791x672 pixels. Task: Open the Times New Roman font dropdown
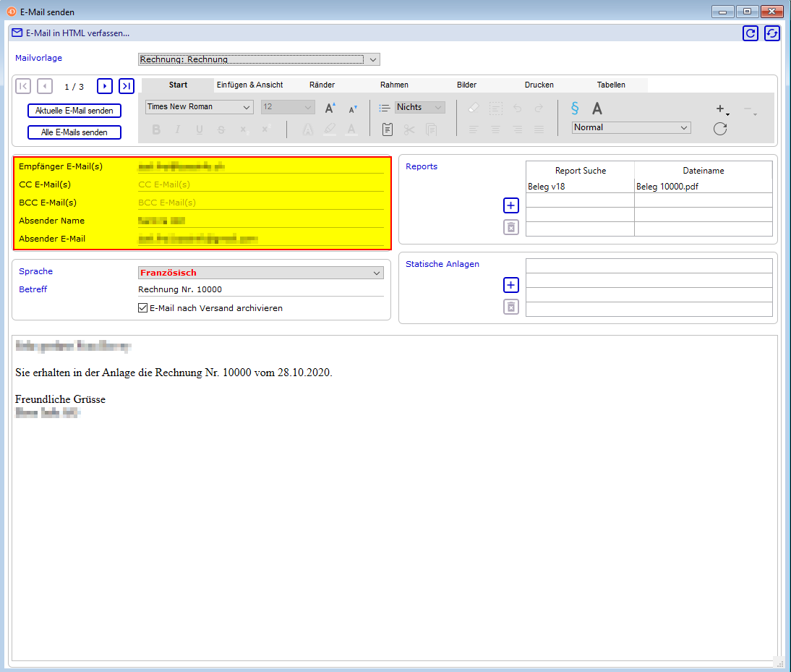[x=199, y=107]
